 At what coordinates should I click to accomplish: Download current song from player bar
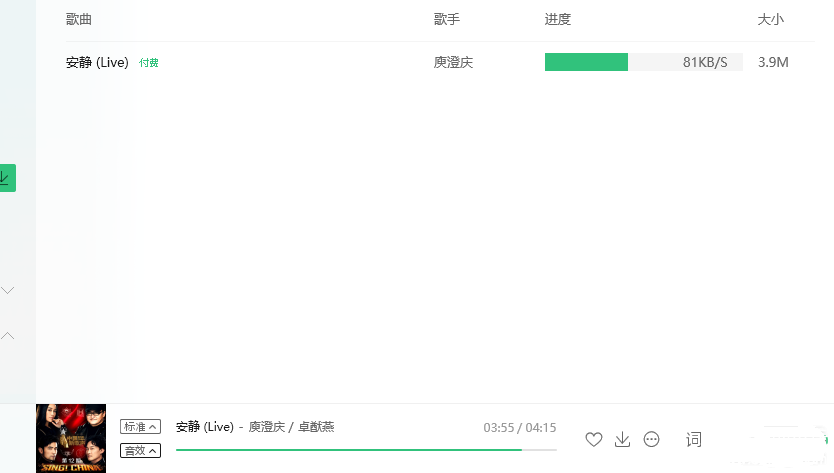pyautogui.click(x=622, y=439)
